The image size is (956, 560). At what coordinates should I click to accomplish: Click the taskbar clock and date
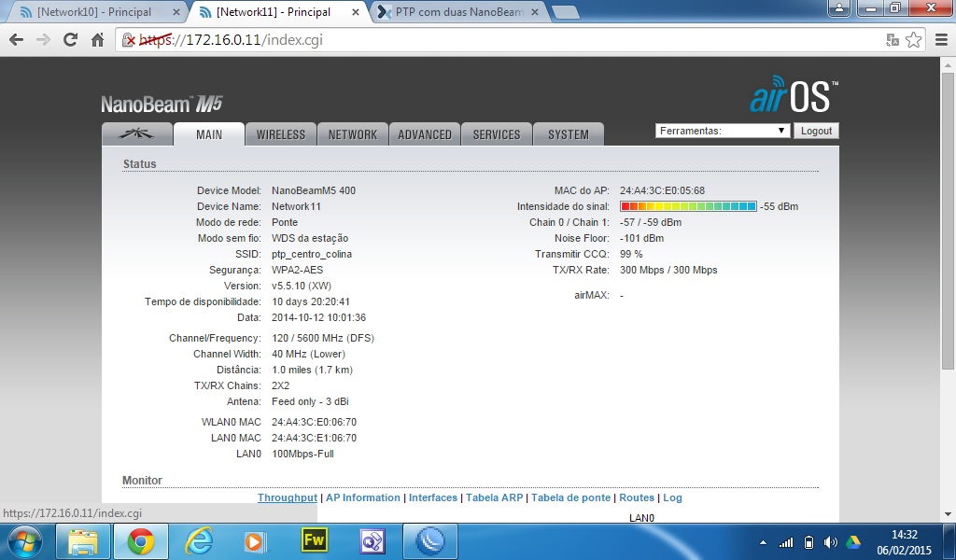point(904,541)
